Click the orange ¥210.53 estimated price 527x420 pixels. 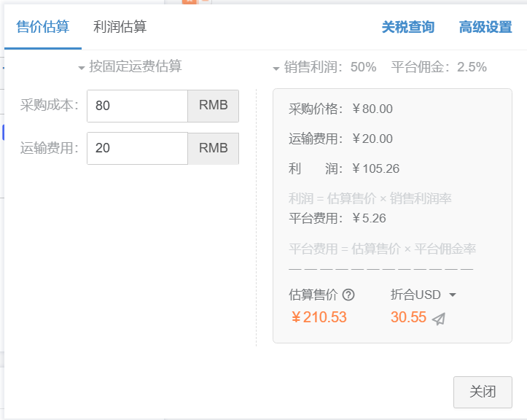(319, 317)
